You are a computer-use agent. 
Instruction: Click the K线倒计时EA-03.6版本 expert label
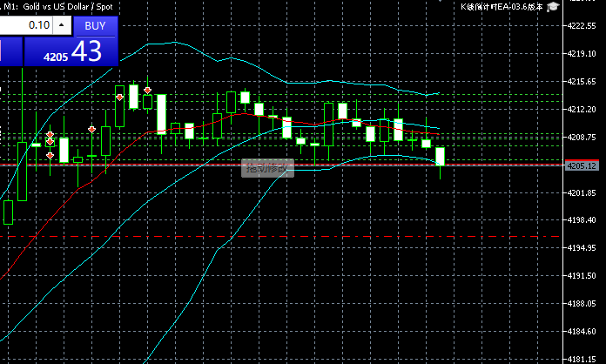click(502, 7)
